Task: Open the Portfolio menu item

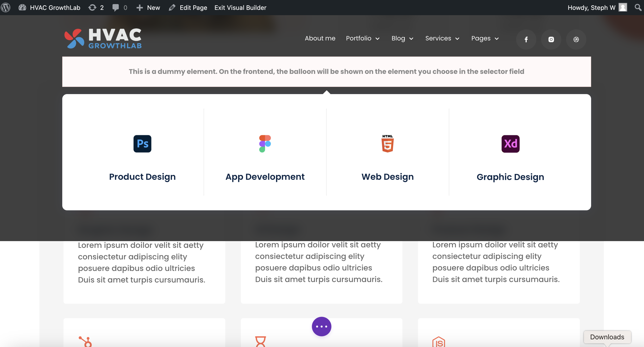Action: tap(358, 38)
